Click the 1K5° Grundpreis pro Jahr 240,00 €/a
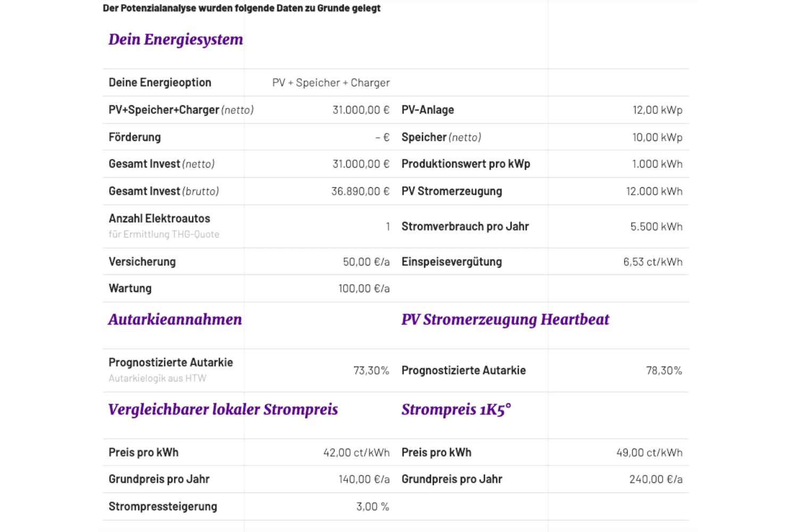 pos(656,479)
